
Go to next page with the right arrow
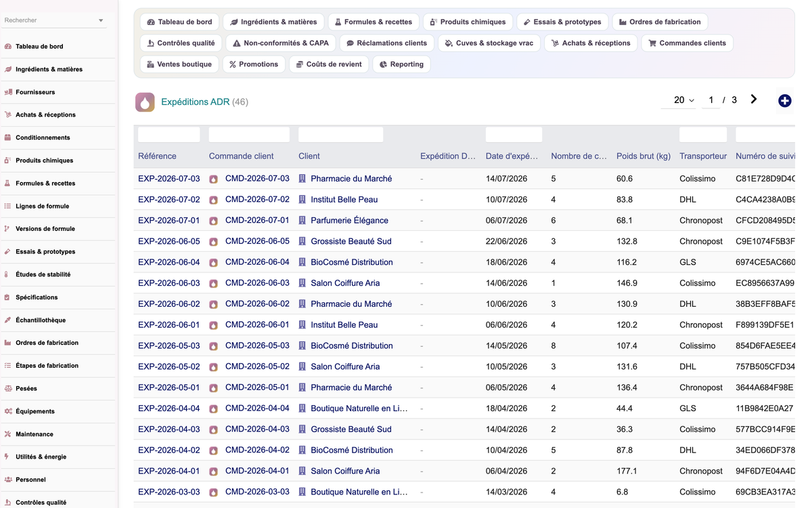754,100
